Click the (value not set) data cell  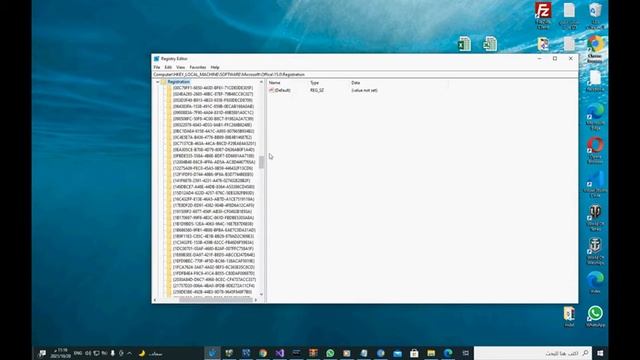coord(364,90)
